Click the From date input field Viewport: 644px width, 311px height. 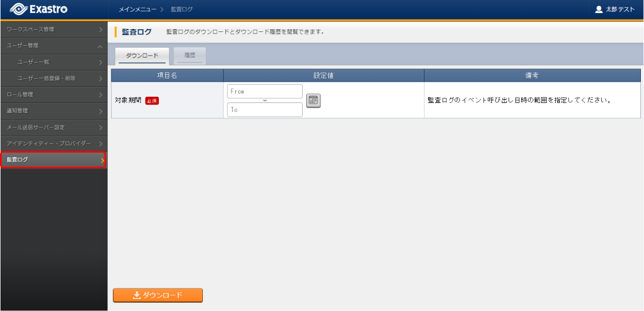pyautogui.click(x=264, y=91)
